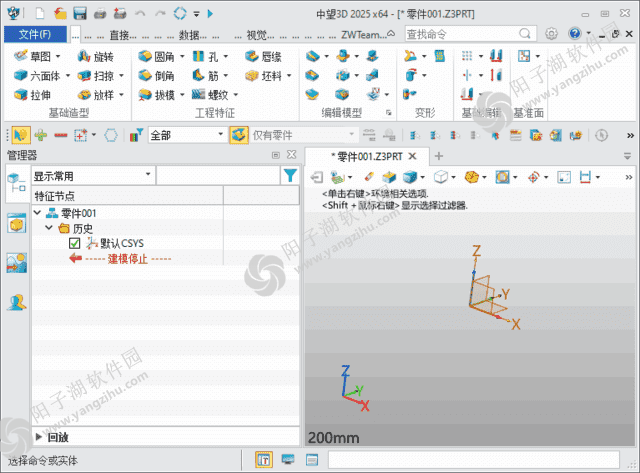Image resolution: width=640 pixels, height=473 pixels.
Task: Add a new document tab with plus
Action: [x=439, y=156]
